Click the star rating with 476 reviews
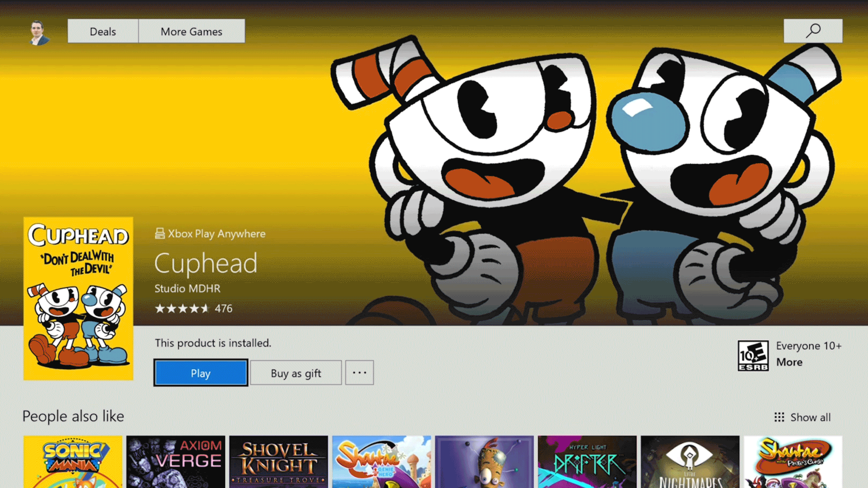Viewport: 868px width, 488px height. [193, 309]
